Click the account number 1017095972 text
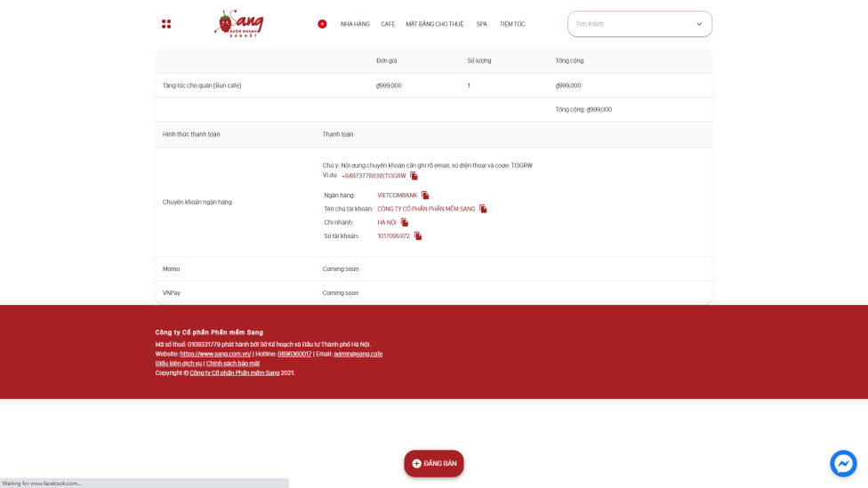Viewport: 868px width, 488px height. (394, 236)
